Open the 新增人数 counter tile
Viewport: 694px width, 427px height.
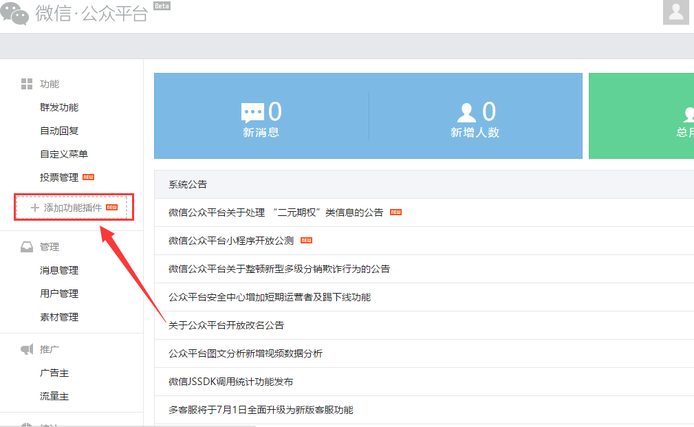(475, 116)
